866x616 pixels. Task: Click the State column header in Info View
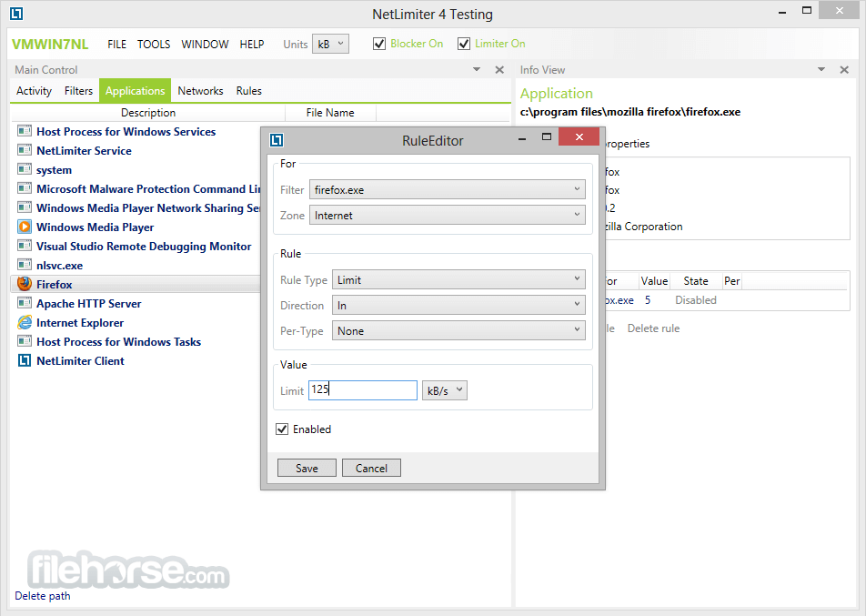pos(695,281)
